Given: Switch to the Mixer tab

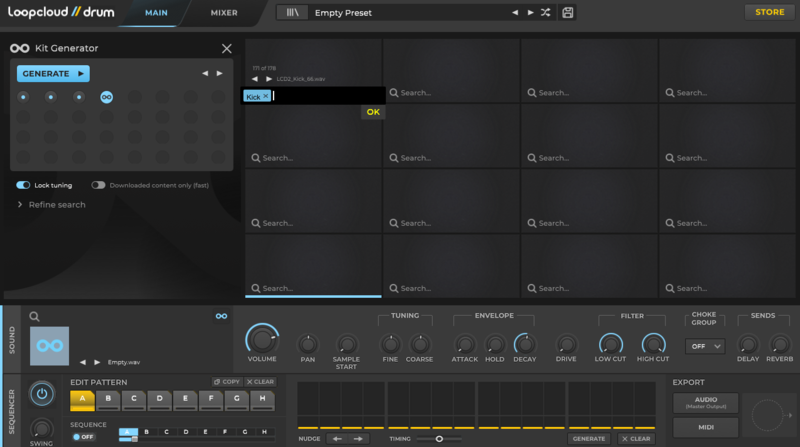Looking at the screenshot, I should (224, 12).
